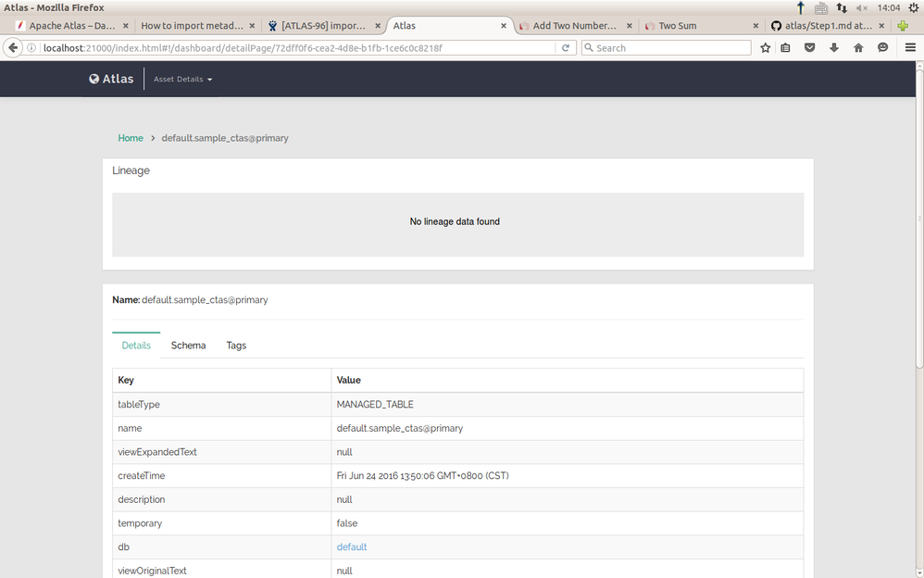The width and height of the screenshot is (924, 578).
Task: Switch to the Tags tab
Action: [x=236, y=346]
